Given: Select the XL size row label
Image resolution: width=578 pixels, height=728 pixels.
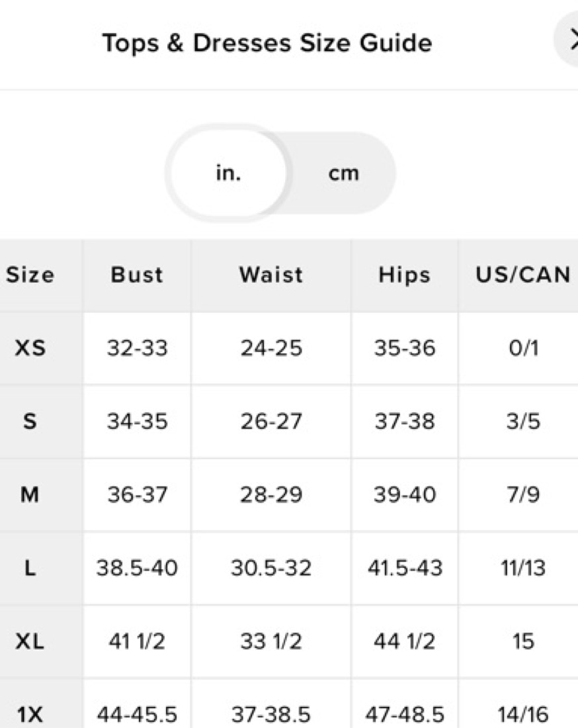Looking at the screenshot, I should click(x=30, y=641).
